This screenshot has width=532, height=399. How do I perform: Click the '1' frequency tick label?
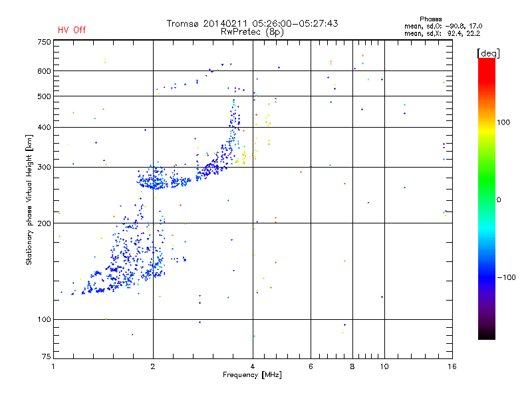coord(53,366)
